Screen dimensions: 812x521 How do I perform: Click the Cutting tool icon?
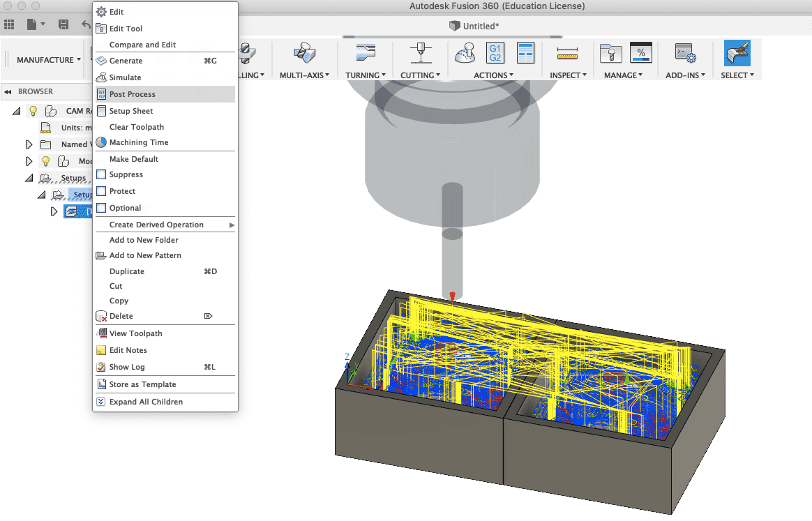point(421,53)
